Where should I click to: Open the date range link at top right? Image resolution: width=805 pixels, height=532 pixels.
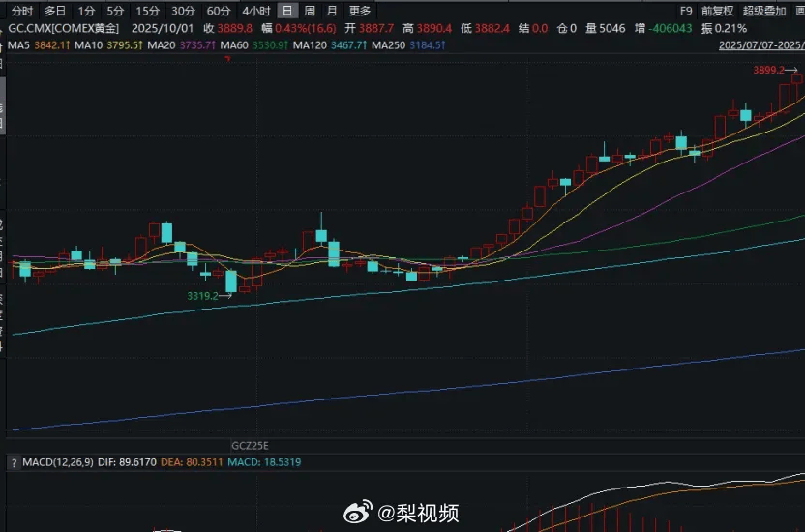761,45
